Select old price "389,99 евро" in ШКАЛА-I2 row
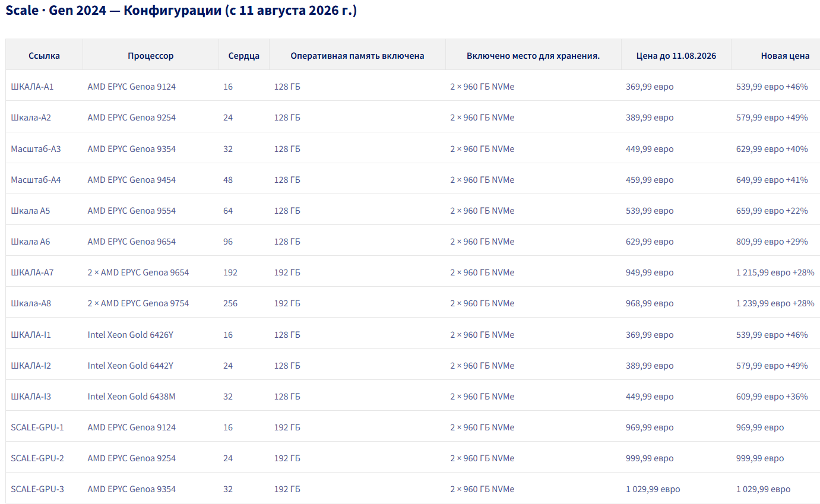The image size is (820, 504). coord(650,366)
